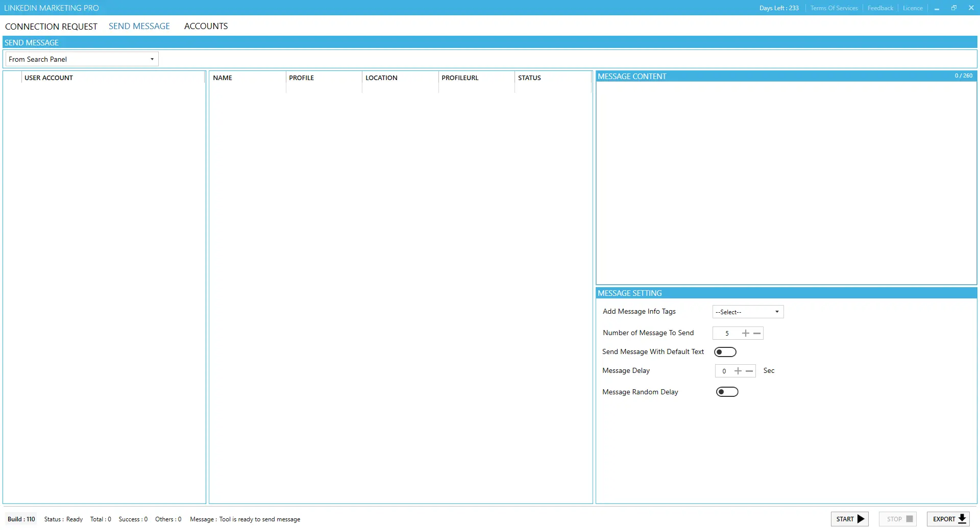980x530 pixels.
Task: Expand the Add Message Info Tags dropdown
Action: pyautogui.click(x=748, y=312)
